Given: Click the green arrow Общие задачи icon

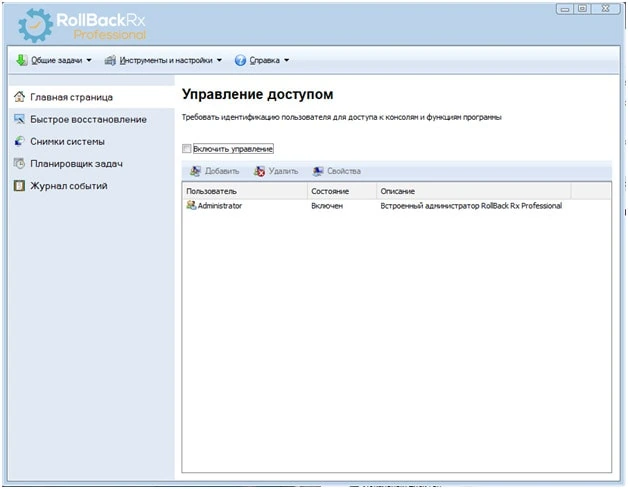Looking at the screenshot, I should pyautogui.click(x=21, y=60).
